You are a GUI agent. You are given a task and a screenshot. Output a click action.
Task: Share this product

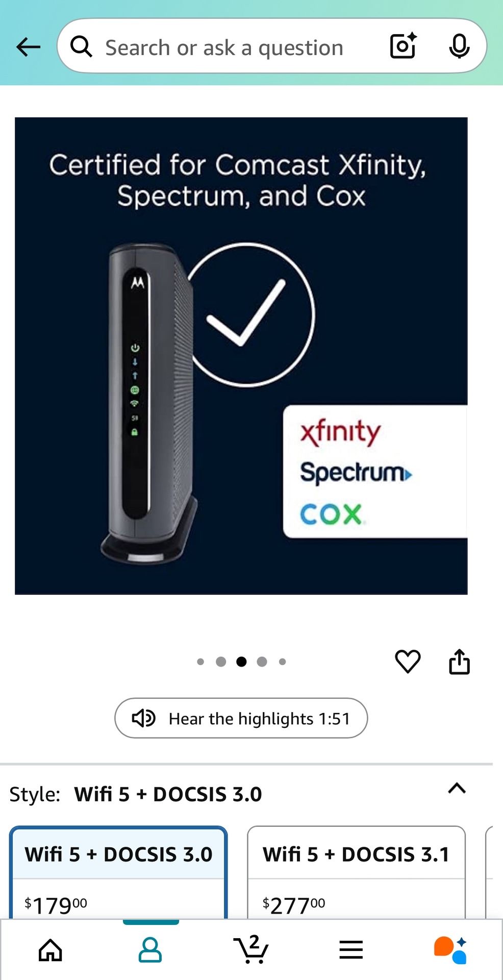(x=459, y=661)
